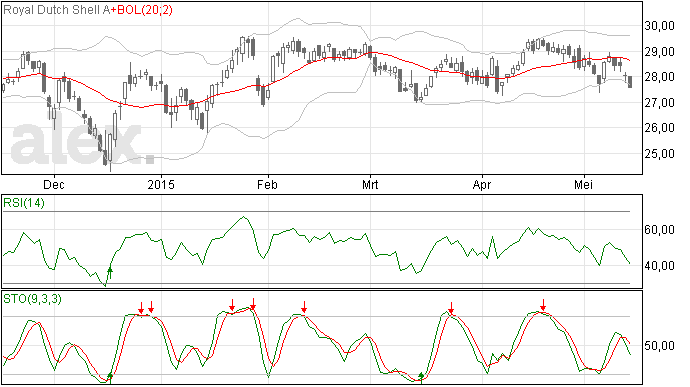Viewport: 690px width, 387px height.
Task: Click the '2015' date axis label
Action: tap(161, 184)
